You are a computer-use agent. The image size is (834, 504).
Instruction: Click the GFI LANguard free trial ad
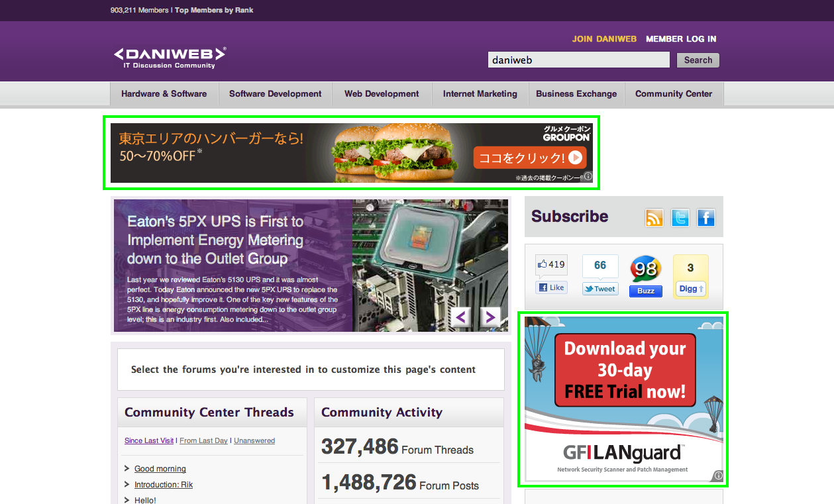pos(623,399)
